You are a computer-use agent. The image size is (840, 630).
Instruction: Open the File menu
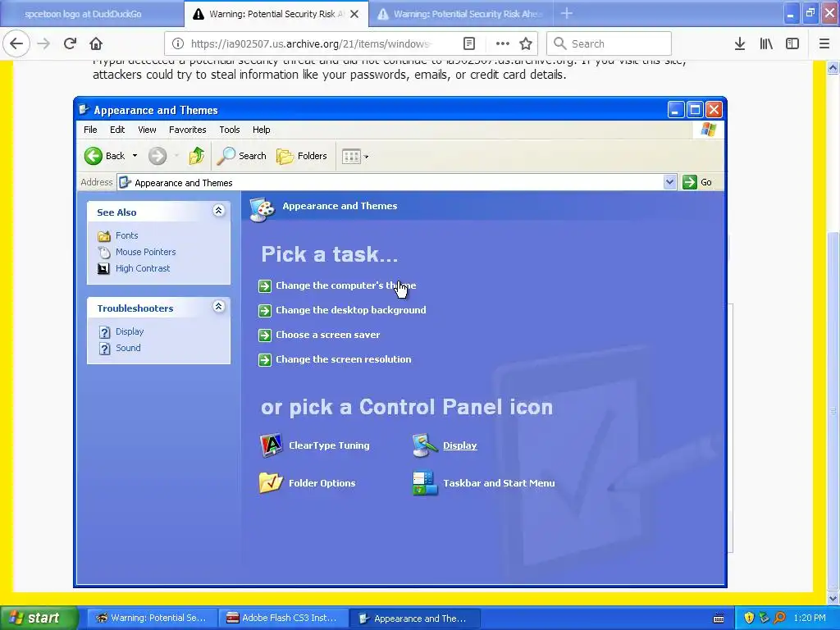(x=90, y=130)
